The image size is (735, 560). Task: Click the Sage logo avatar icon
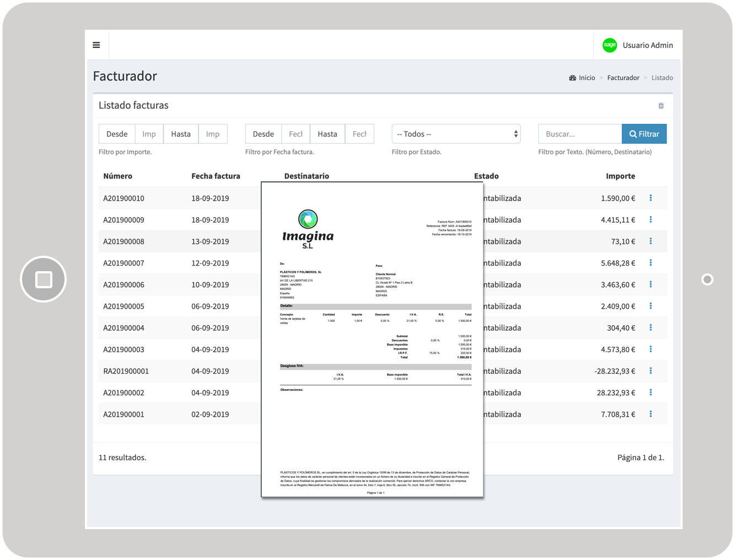coord(609,45)
